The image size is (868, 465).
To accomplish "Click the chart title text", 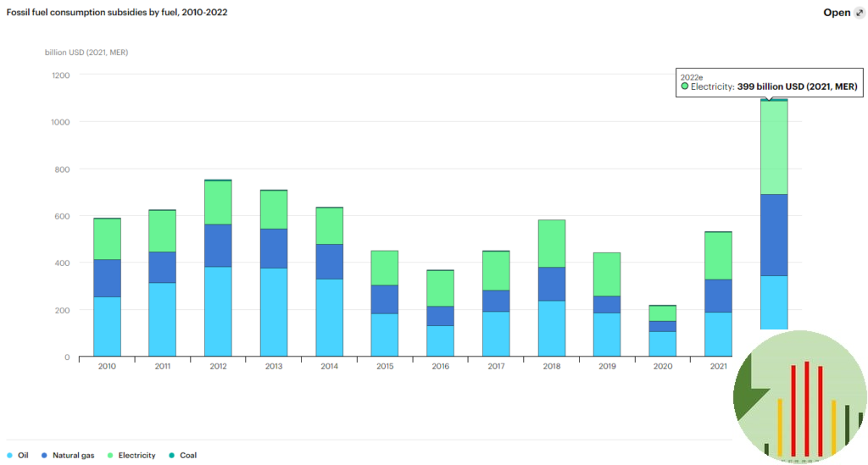I will click(117, 13).
